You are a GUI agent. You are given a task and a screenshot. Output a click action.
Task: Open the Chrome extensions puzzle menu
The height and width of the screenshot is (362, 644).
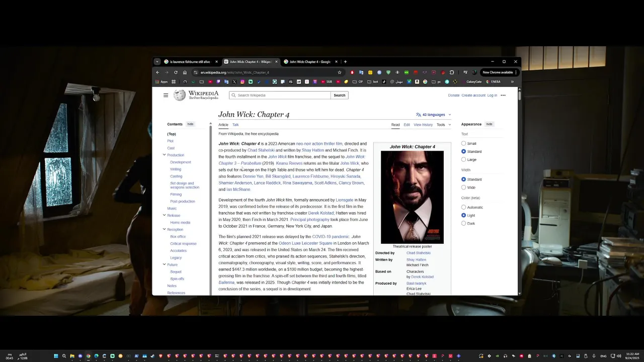[x=452, y=72]
